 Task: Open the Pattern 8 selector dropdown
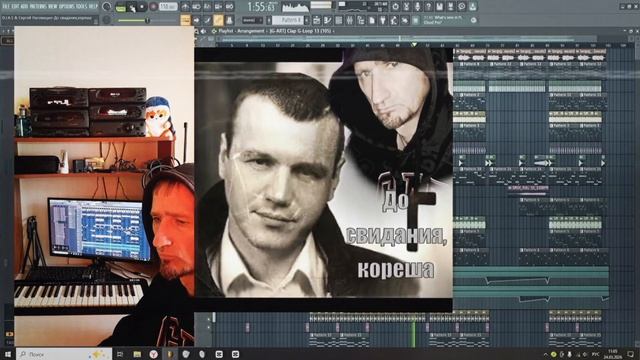(287, 20)
